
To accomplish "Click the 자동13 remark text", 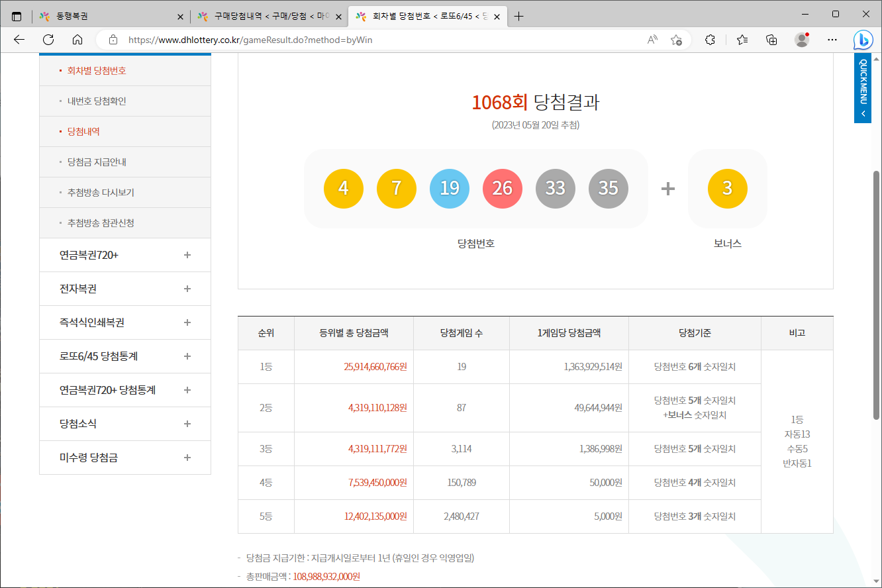I will pyautogui.click(x=797, y=434).
